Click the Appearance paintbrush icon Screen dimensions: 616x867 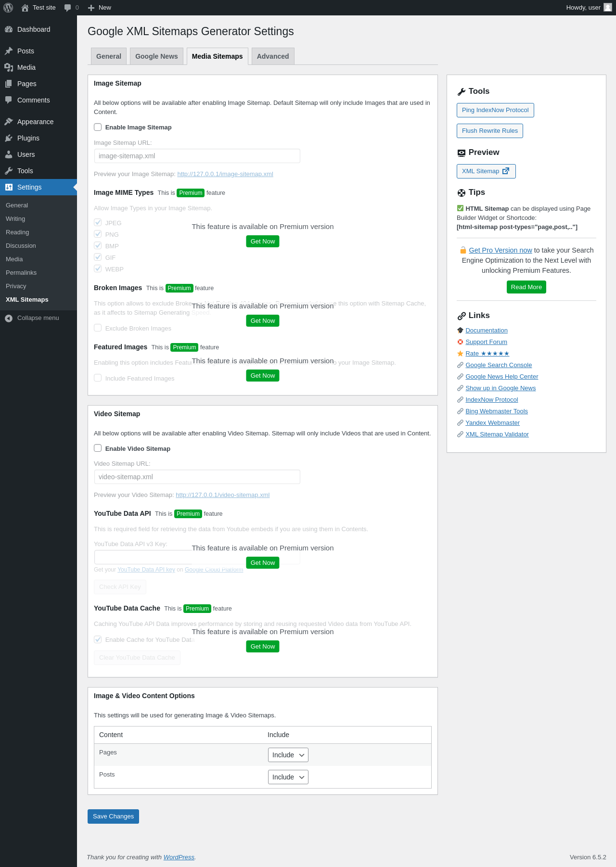(x=9, y=122)
